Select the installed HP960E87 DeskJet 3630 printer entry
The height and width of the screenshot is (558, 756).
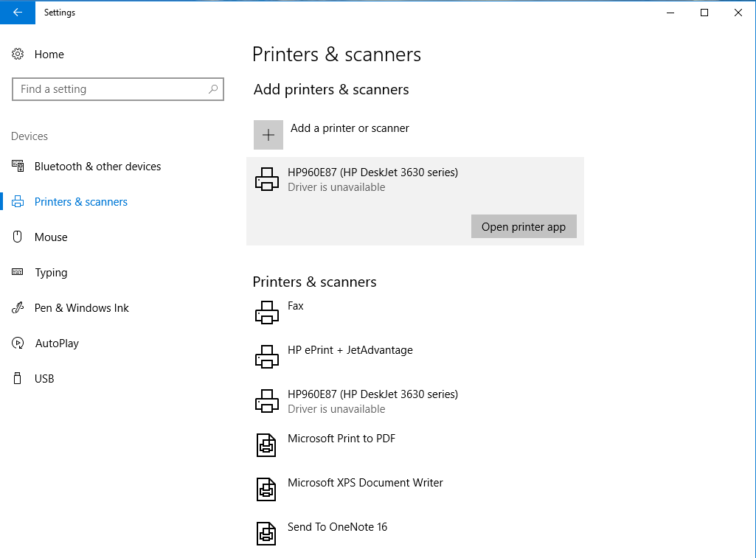(372, 401)
